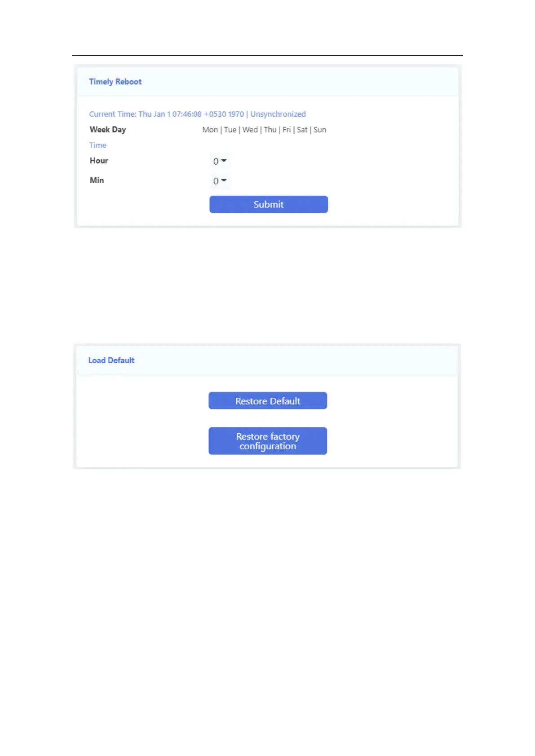Viewport: 535px width, 756px height.
Task: Click the Min field label
Action: (97, 180)
